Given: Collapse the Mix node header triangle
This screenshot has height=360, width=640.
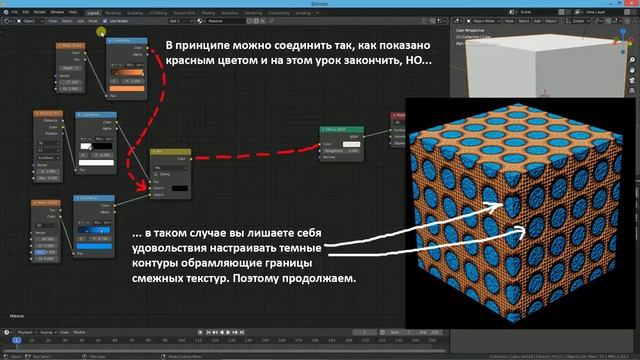Looking at the screenshot, I should (x=154, y=152).
